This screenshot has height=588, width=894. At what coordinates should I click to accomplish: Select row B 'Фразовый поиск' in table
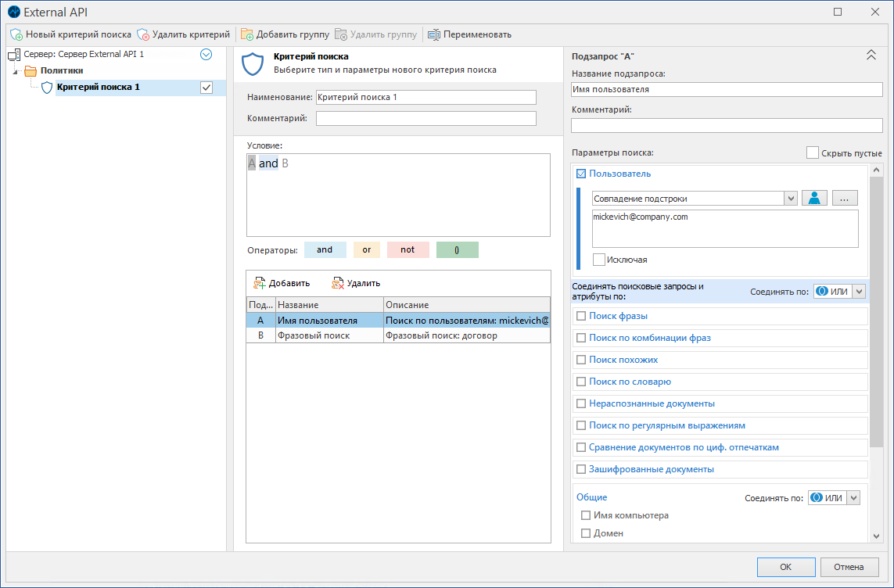[313, 335]
